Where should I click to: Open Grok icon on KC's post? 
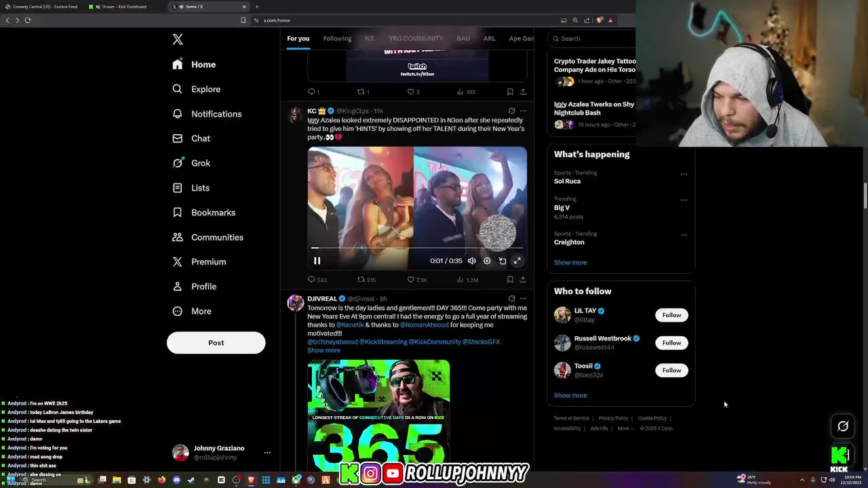tap(511, 110)
